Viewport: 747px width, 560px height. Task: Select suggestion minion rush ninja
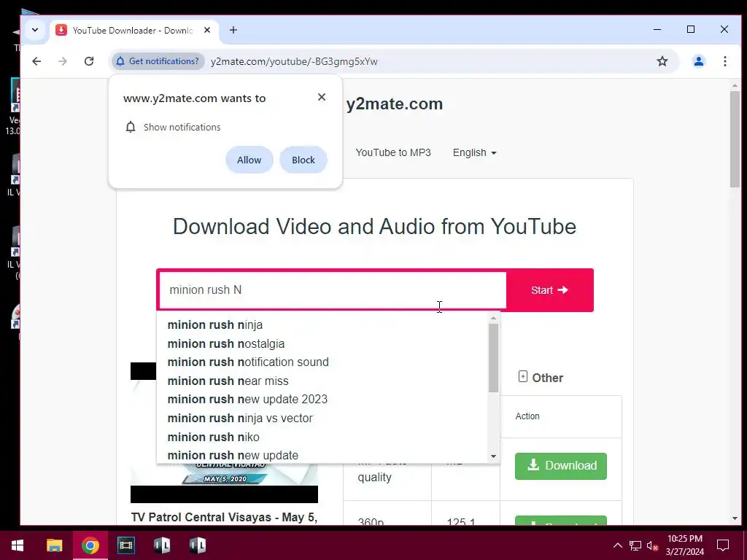click(x=322, y=324)
